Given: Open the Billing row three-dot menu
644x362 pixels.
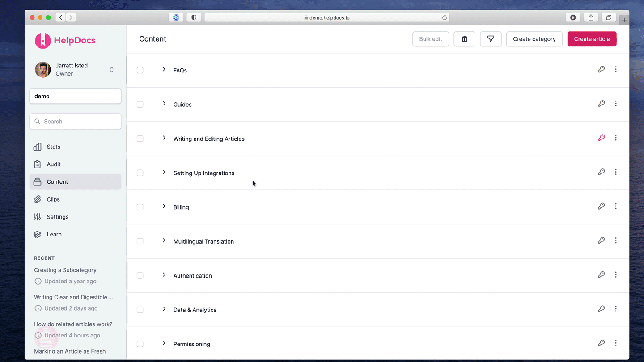Looking at the screenshot, I should click(616, 206).
